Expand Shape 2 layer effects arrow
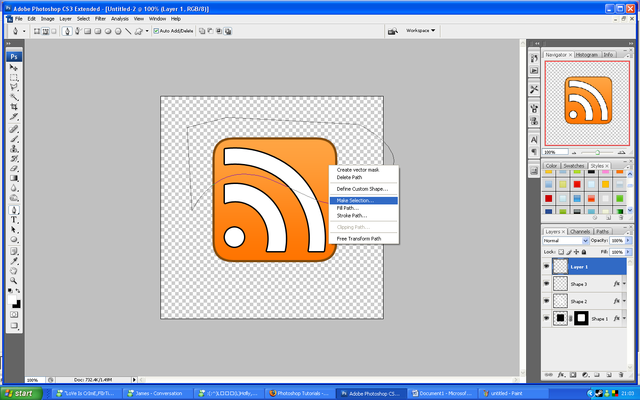 [x=624, y=301]
